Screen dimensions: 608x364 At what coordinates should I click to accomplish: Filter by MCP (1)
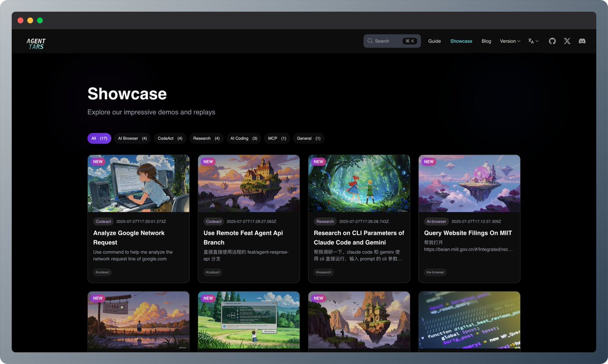coord(277,138)
